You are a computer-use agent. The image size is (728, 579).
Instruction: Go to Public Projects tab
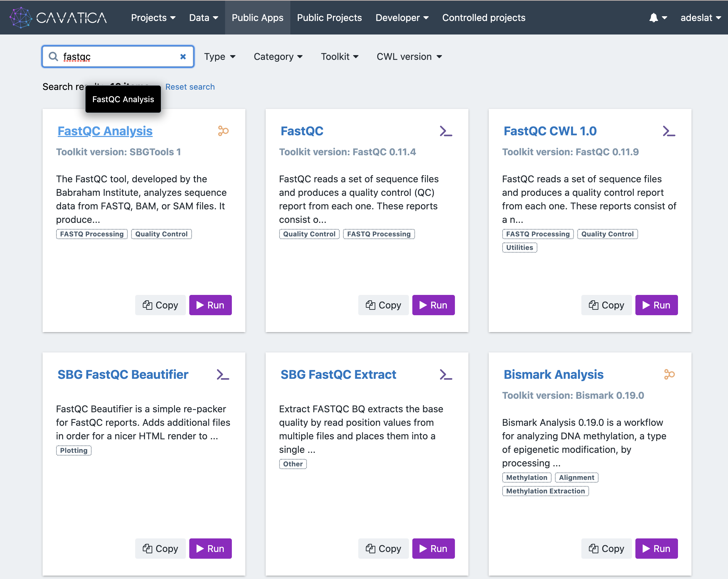[329, 18]
